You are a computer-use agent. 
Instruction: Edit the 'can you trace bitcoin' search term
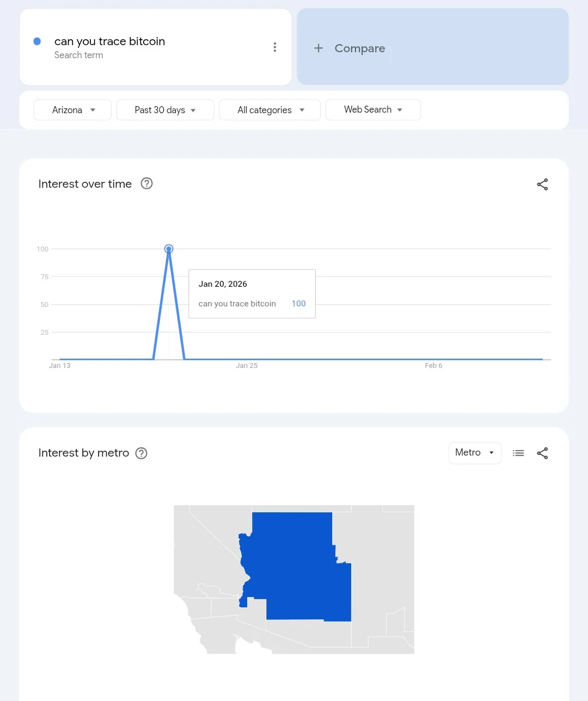tap(109, 41)
